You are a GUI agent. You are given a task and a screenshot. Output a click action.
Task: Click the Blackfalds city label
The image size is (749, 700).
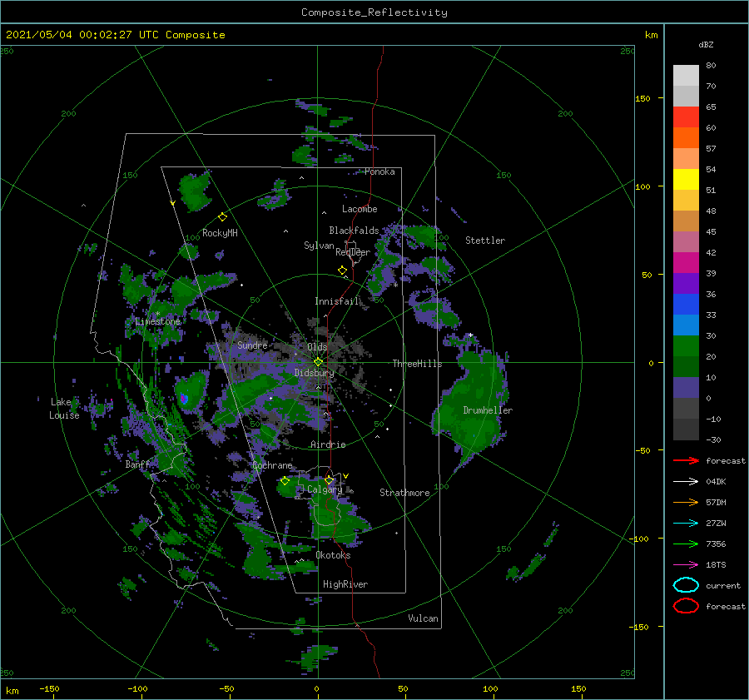pyautogui.click(x=354, y=231)
